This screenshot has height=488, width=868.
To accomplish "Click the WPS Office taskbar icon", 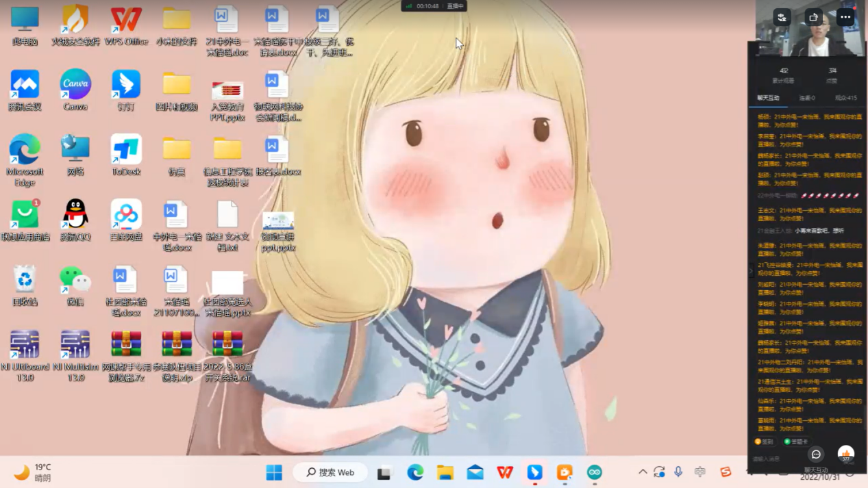I will (x=505, y=472).
